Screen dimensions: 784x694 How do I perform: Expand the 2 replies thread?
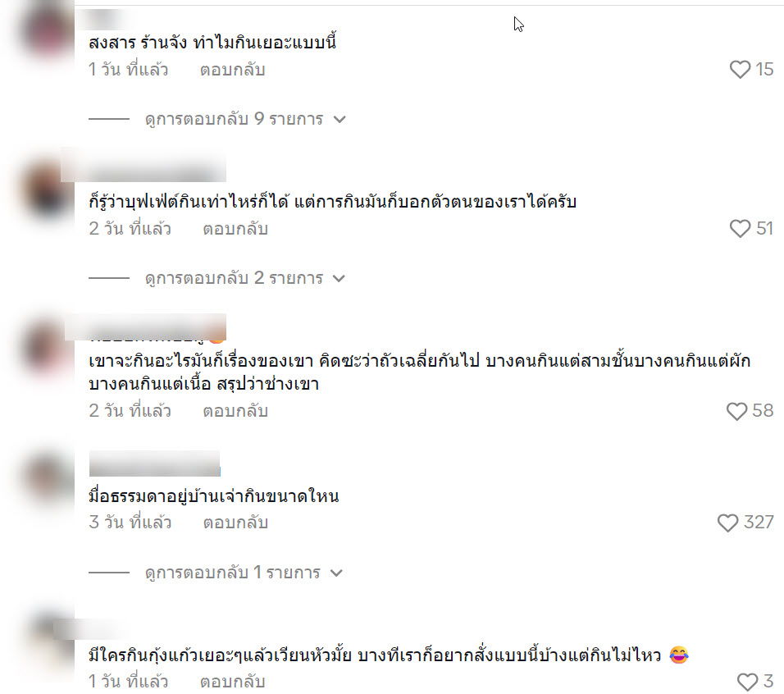tap(245, 278)
